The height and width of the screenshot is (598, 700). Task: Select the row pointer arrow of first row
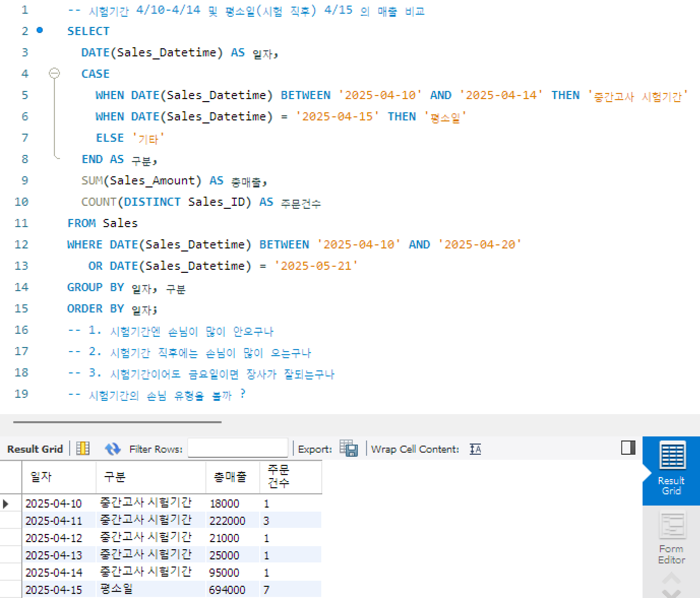(6, 503)
